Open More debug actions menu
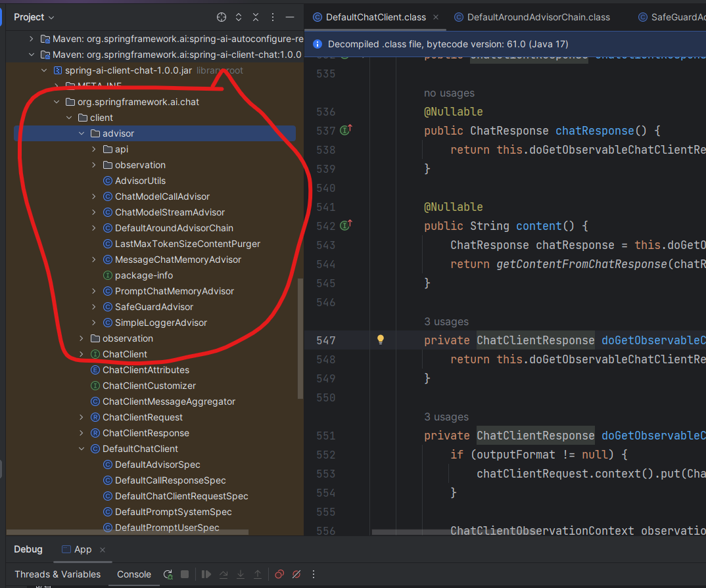The height and width of the screenshot is (588, 706). click(314, 574)
